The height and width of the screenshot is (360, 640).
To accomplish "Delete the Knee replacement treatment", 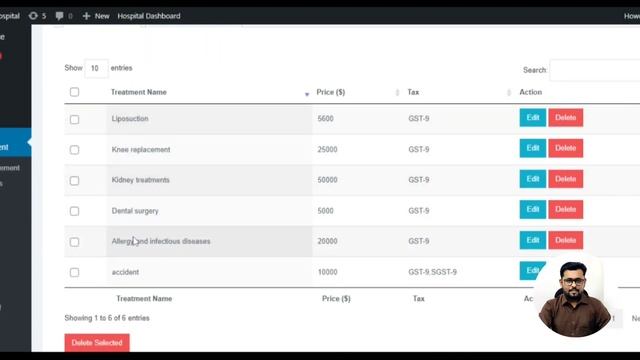I will pos(566,148).
